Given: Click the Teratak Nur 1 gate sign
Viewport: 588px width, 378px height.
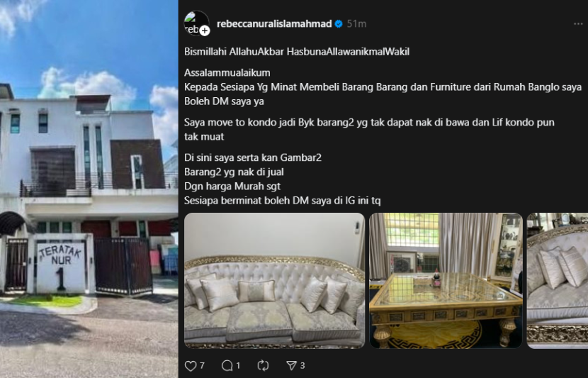Looking at the screenshot, I should [60, 267].
